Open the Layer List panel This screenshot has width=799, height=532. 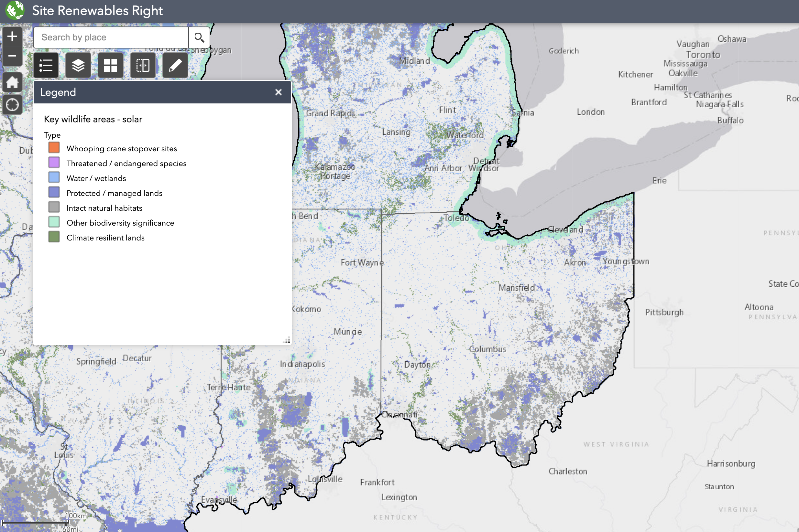click(x=78, y=65)
